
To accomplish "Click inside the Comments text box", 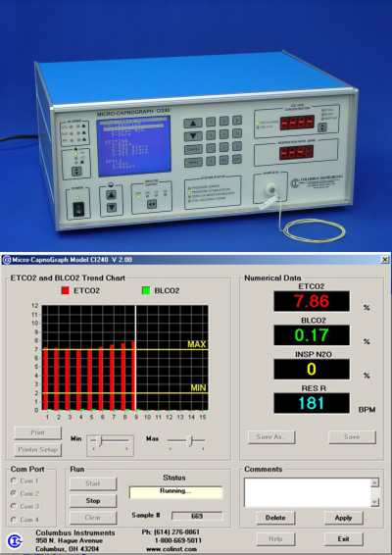I will tap(307, 492).
